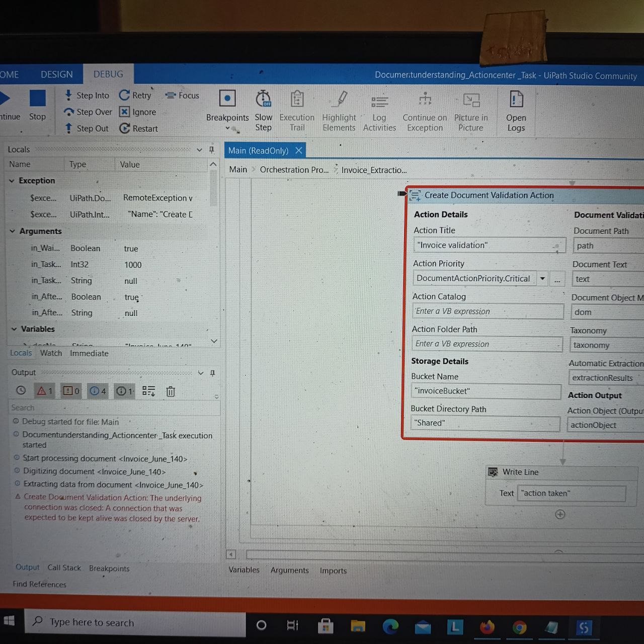Open the Imports panel below the designer

[333, 571]
